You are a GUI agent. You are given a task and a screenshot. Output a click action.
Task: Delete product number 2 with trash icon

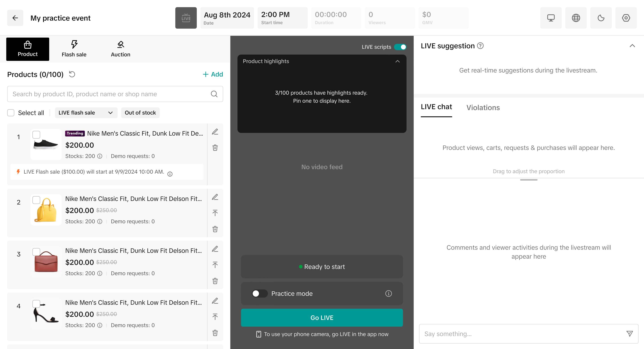(215, 229)
